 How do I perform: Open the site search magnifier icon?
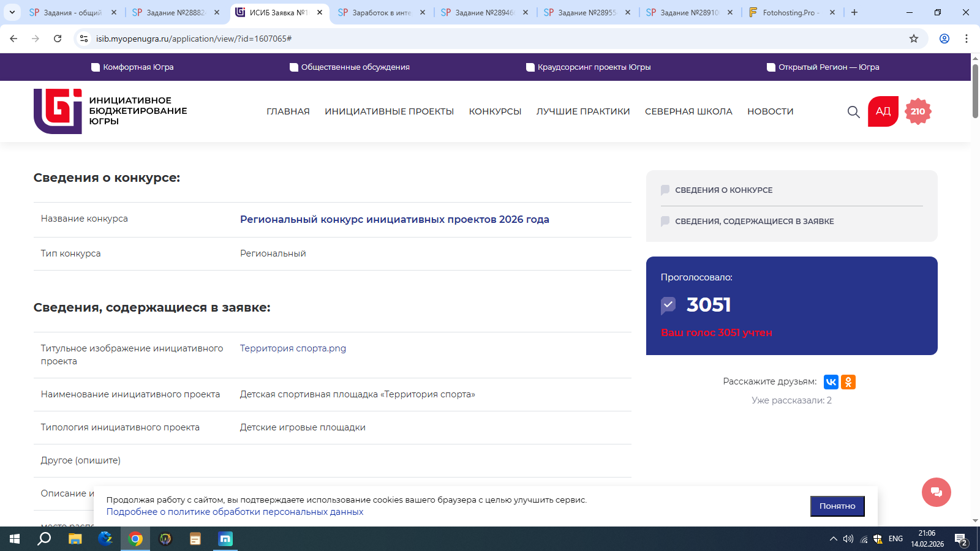[853, 111]
